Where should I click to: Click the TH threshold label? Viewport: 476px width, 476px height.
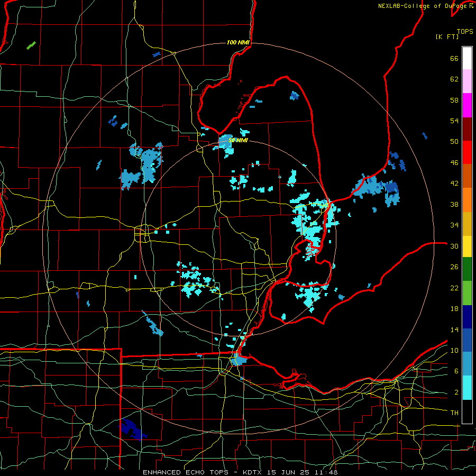coord(454,413)
